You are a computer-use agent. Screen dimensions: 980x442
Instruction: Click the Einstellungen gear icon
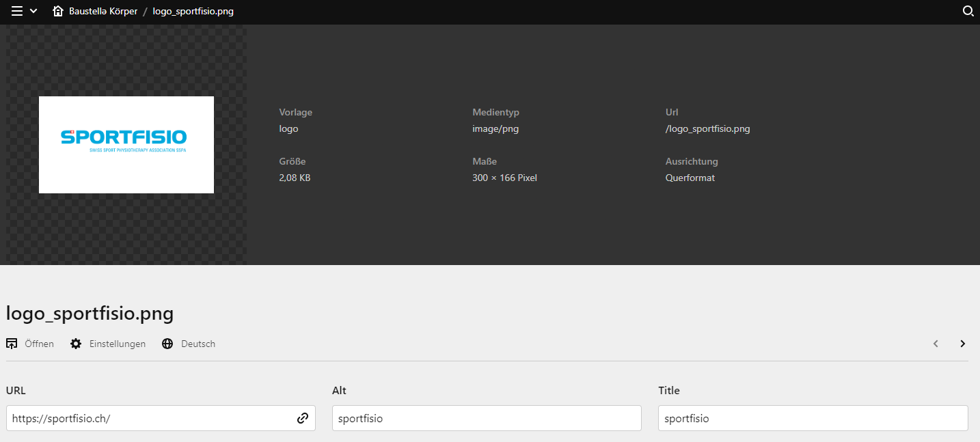(x=76, y=344)
